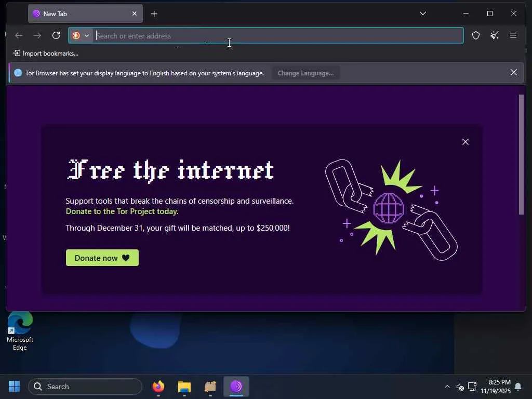Open the shield security level icon
Image resolution: width=532 pixels, height=399 pixels.
[x=476, y=36]
